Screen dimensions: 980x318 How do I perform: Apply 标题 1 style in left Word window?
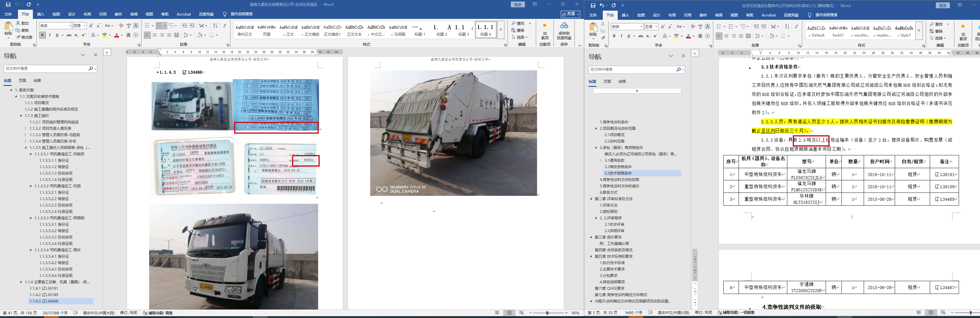[x=420, y=30]
